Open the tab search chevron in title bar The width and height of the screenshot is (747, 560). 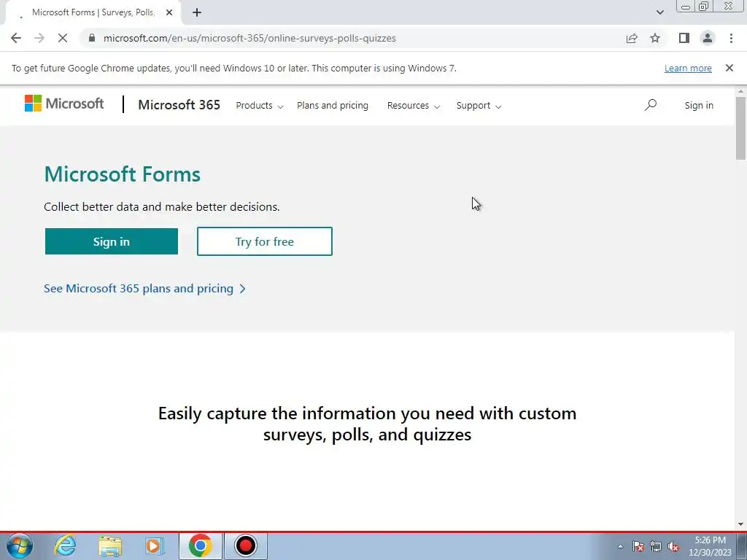coord(659,12)
